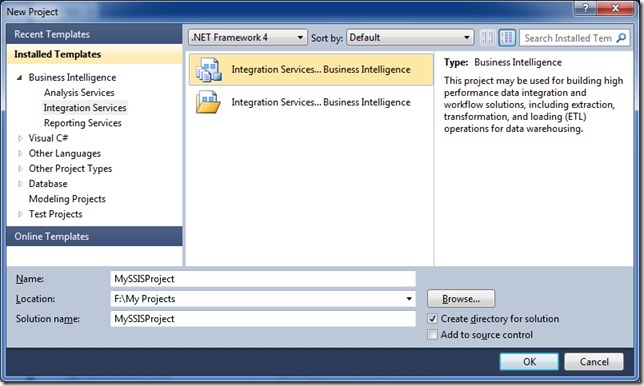This screenshot has width=644, height=386.
Task: Open the Location path dropdown arrow
Action: pyautogui.click(x=409, y=299)
